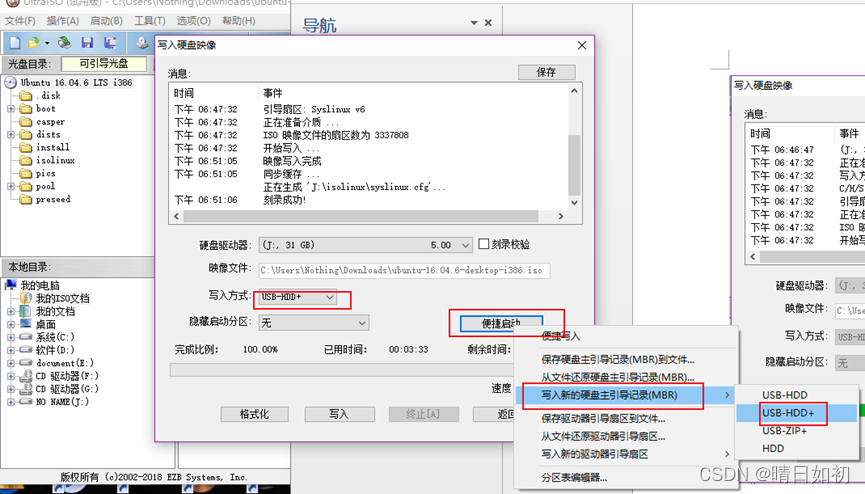Select 写入新的硬盘主引导记录(MBR) menu entry
The height and width of the screenshot is (494, 865).
point(626,395)
